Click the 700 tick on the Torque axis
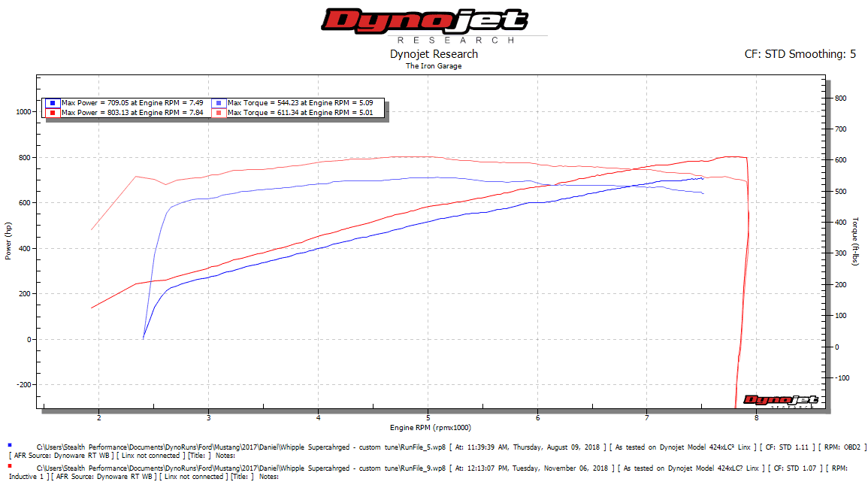Screen dimensions: 868x488 point(841,129)
